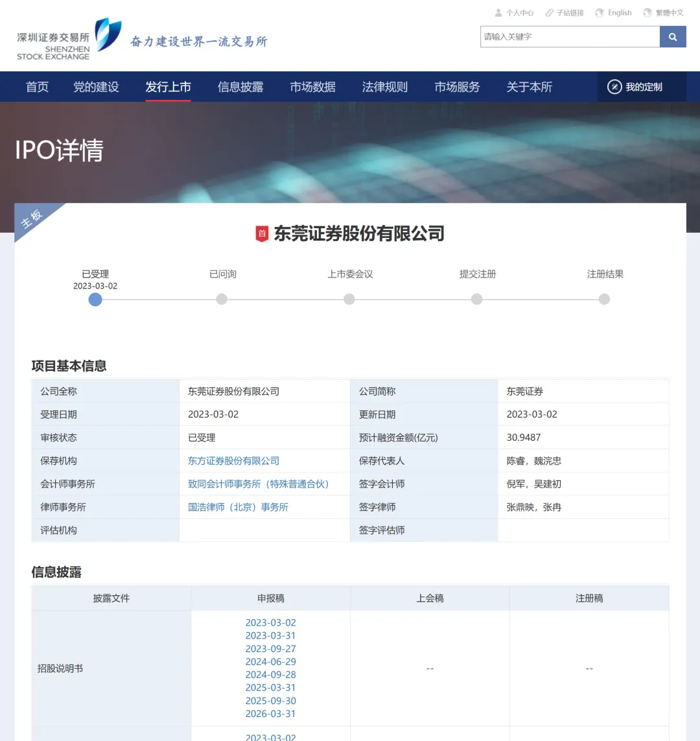Open the 市场服务 menu

(x=457, y=87)
